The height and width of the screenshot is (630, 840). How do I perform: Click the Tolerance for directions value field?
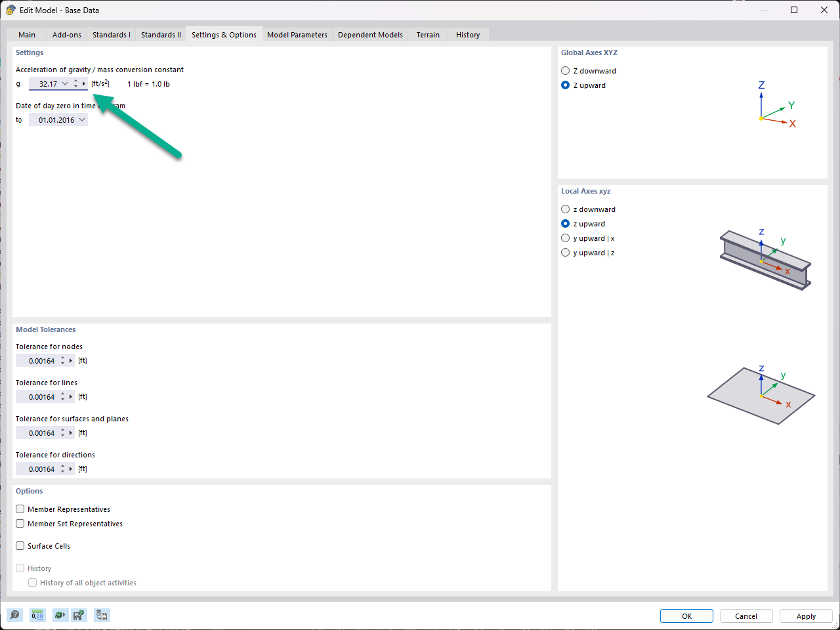(x=38, y=469)
